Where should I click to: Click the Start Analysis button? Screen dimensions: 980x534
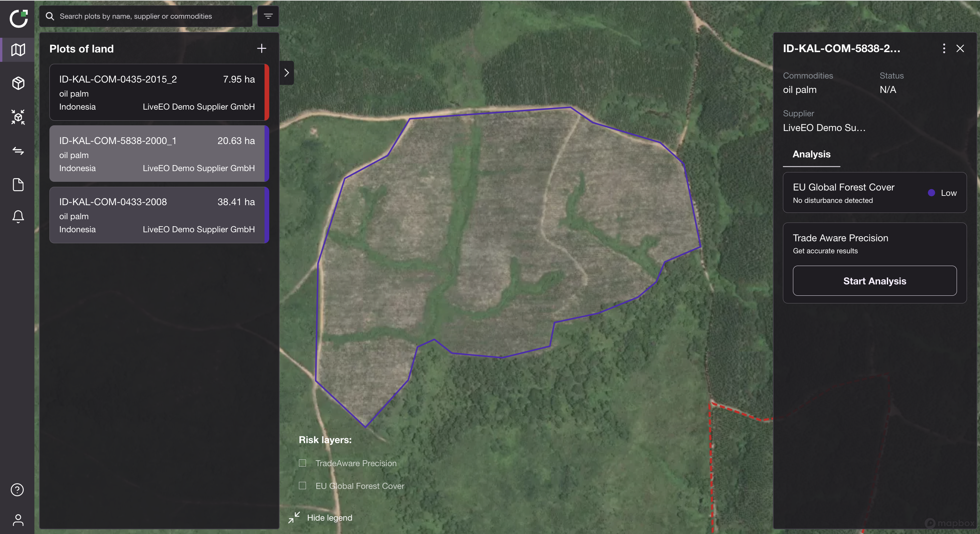(x=874, y=281)
